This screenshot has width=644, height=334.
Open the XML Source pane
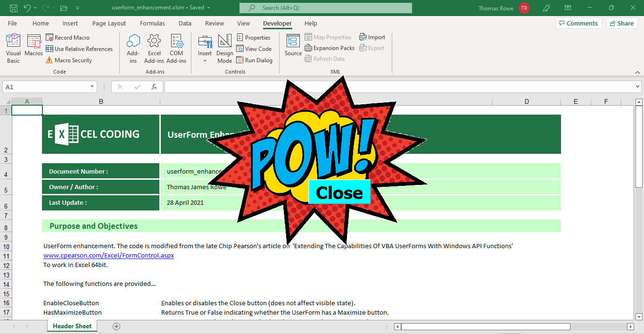[293, 46]
